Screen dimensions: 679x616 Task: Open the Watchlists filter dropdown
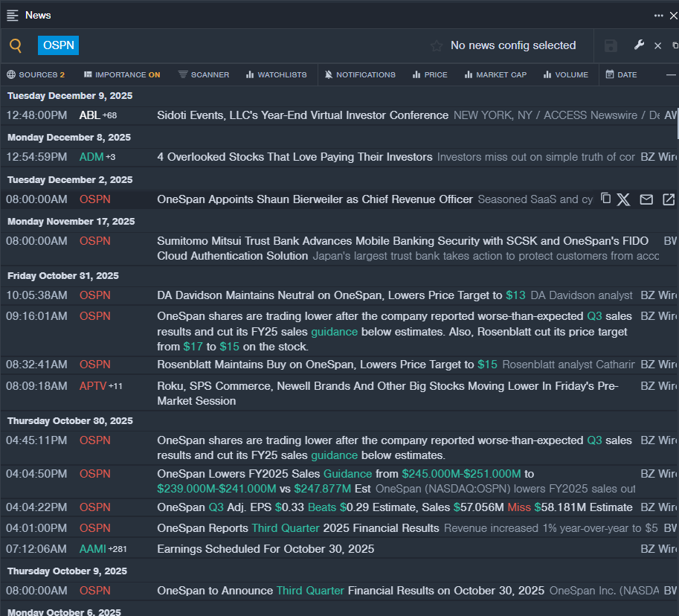click(x=276, y=74)
